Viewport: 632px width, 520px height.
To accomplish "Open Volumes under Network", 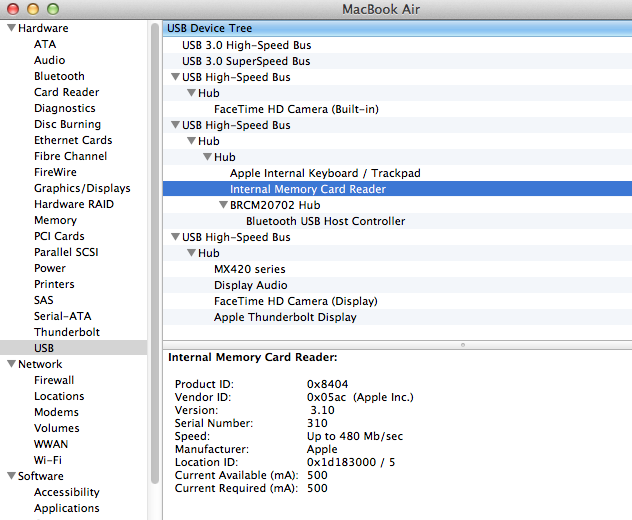I will (x=57, y=428).
